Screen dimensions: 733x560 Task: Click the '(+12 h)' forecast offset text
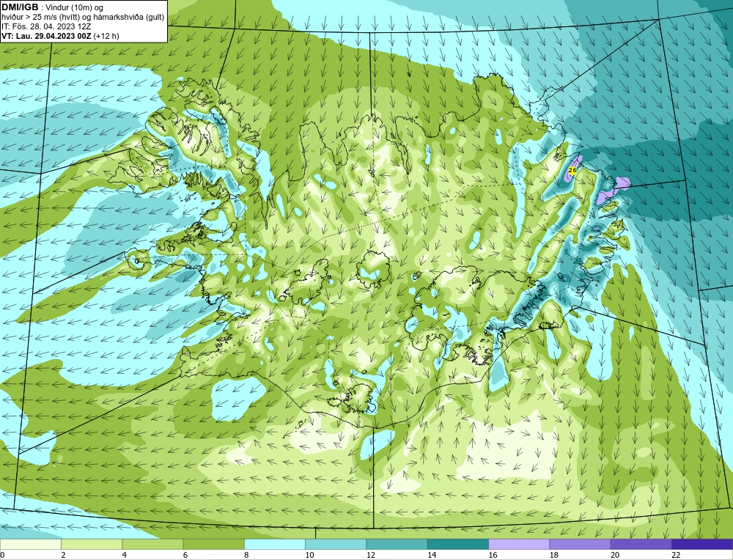pyautogui.click(x=106, y=36)
